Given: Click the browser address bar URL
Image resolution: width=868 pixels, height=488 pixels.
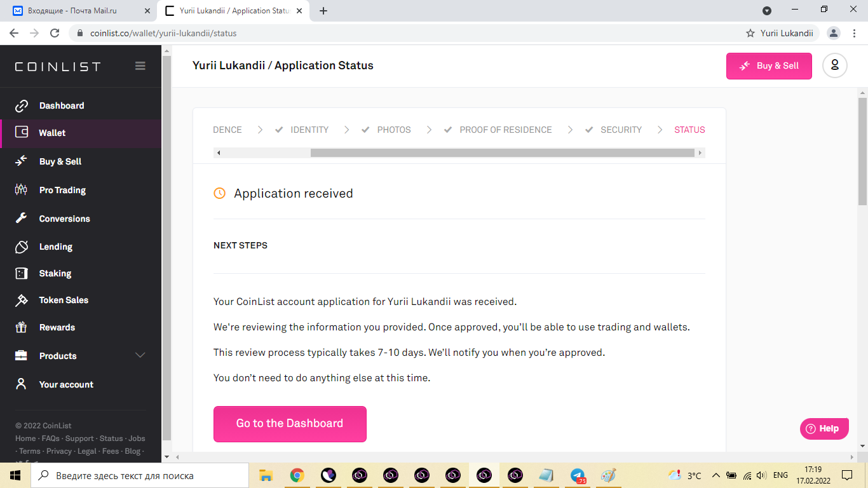Looking at the screenshot, I should coord(162,33).
